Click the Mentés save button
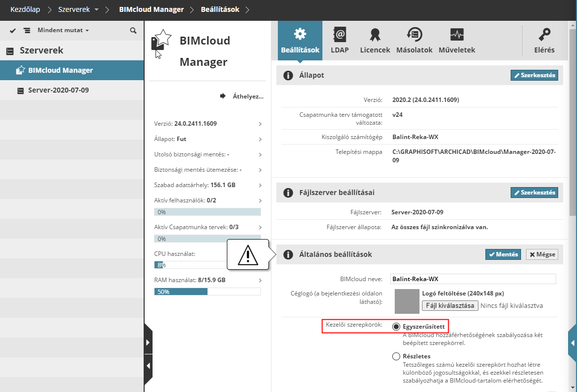 [x=503, y=254]
